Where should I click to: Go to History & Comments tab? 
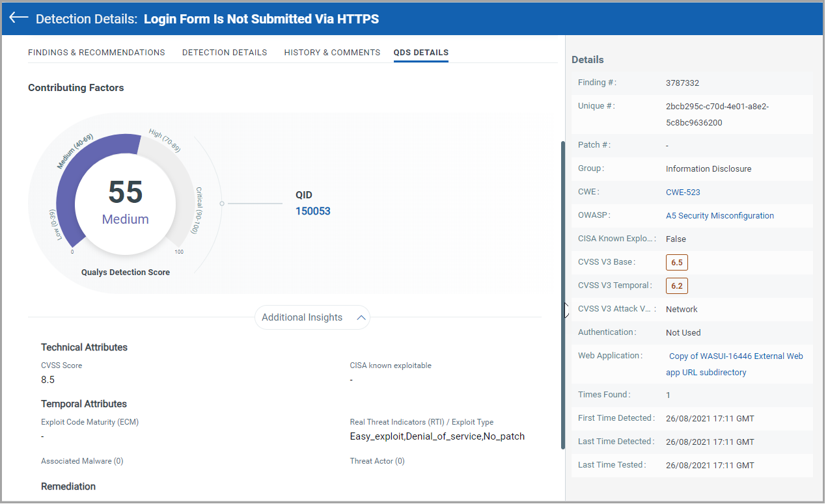pyautogui.click(x=332, y=53)
